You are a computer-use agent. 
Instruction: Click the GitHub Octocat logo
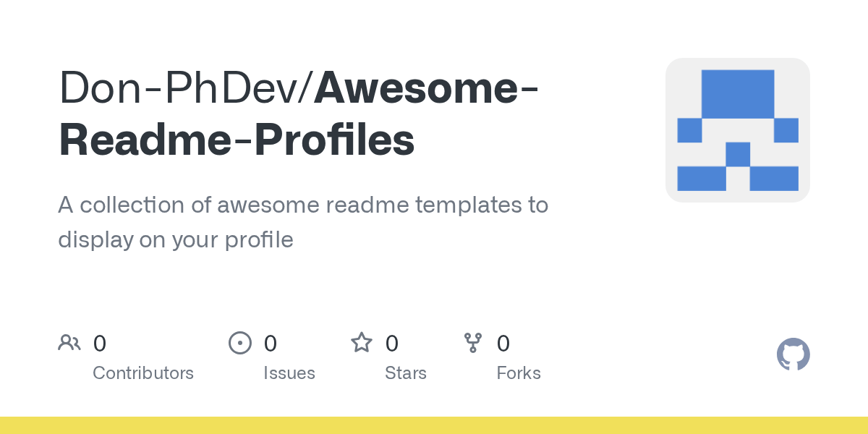[793, 354]
